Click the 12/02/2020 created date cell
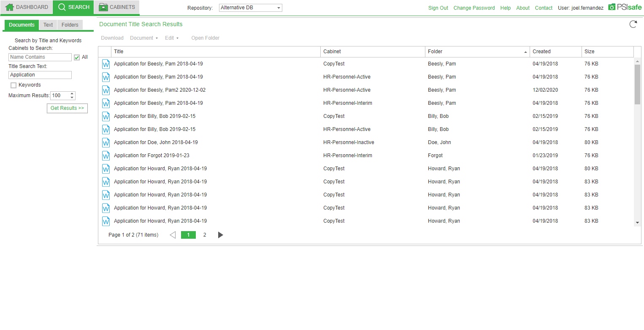The image size is (644, 330). (545, 90)
